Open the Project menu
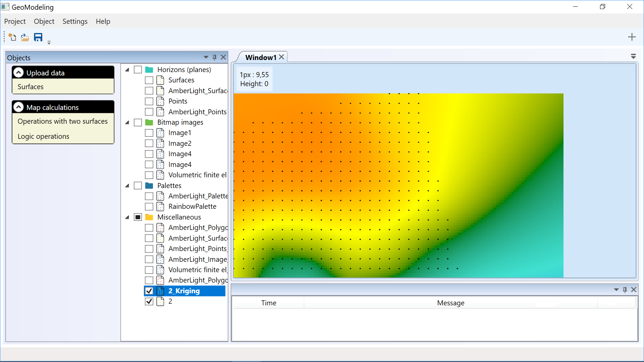The image size is (644, 362). (x=15, y=21)
